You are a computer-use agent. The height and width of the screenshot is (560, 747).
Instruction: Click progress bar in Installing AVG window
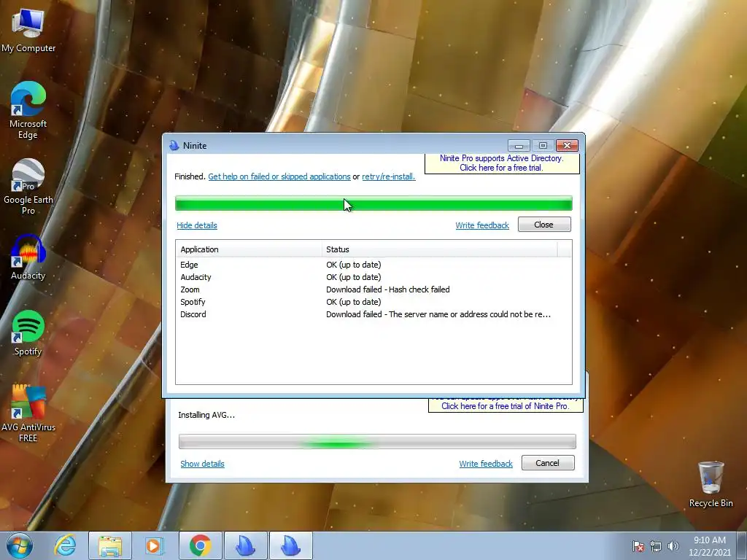pos(377,441)
